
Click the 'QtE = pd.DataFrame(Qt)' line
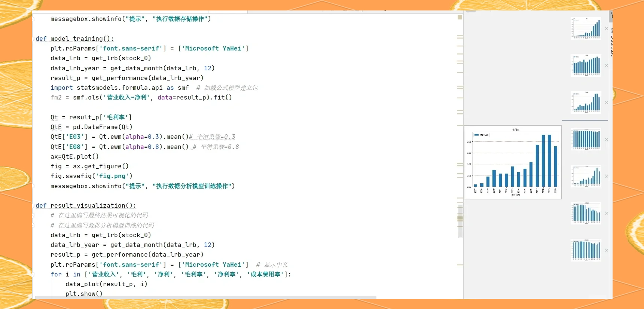click(91, 127)
